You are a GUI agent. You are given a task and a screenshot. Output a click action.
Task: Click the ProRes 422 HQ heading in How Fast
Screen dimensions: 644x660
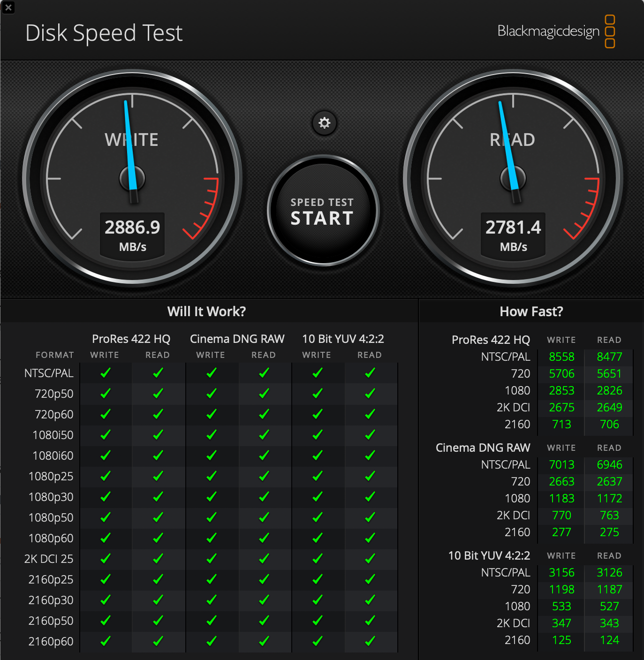pos(491,340)
